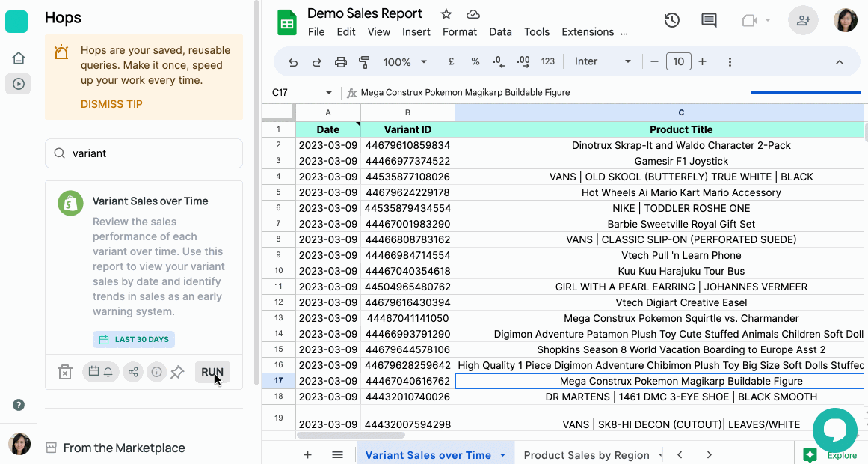868x464 pixels.
Task: Open the schedule and alert icon on hop card
Action: [101, 371]
